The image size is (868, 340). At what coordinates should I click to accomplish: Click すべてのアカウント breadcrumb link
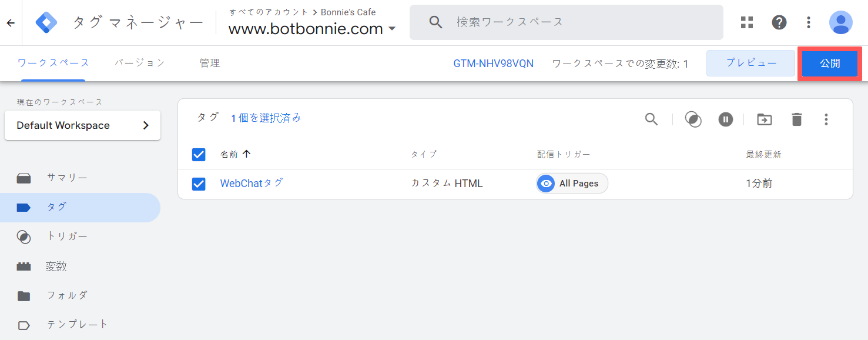tap(269, 12)
